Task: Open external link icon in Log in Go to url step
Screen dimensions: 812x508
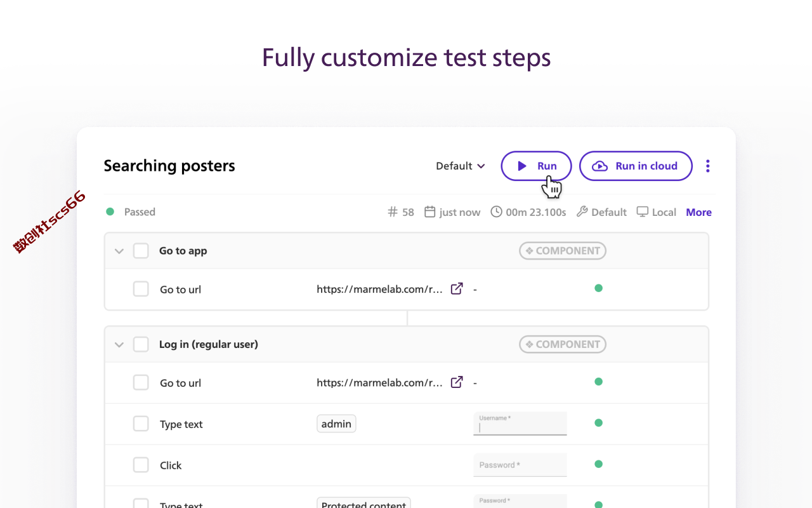Action: point(457,382)
